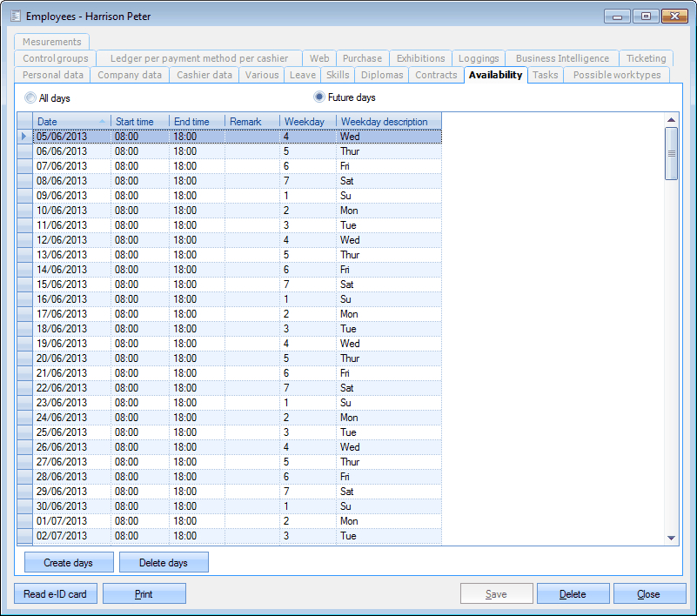Click the scrollbar up arrow

(x=671, y=120)
